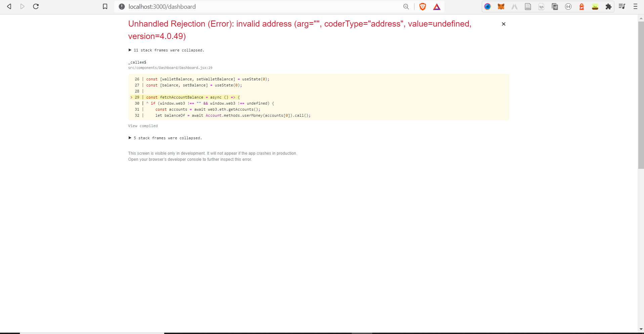
Task: Open the Lighthouse extension icon
Action: 582,6
